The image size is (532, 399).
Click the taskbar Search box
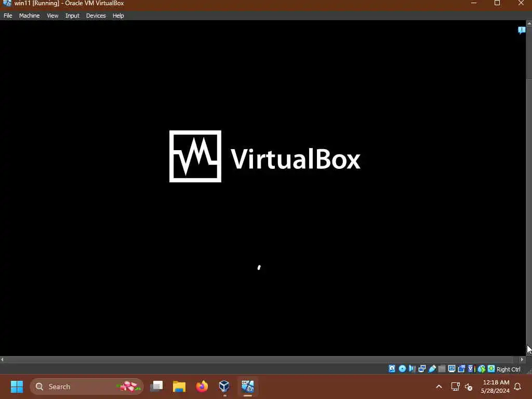87,387
